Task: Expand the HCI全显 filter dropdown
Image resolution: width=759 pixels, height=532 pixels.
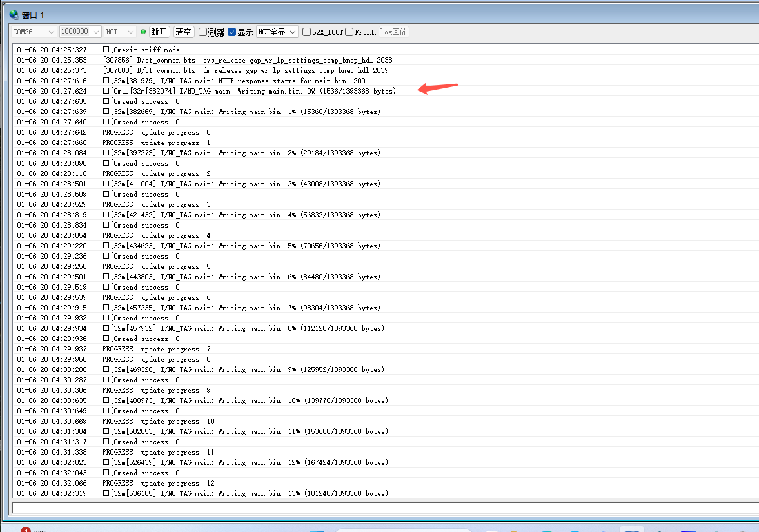Action: (x=277, y=32)
